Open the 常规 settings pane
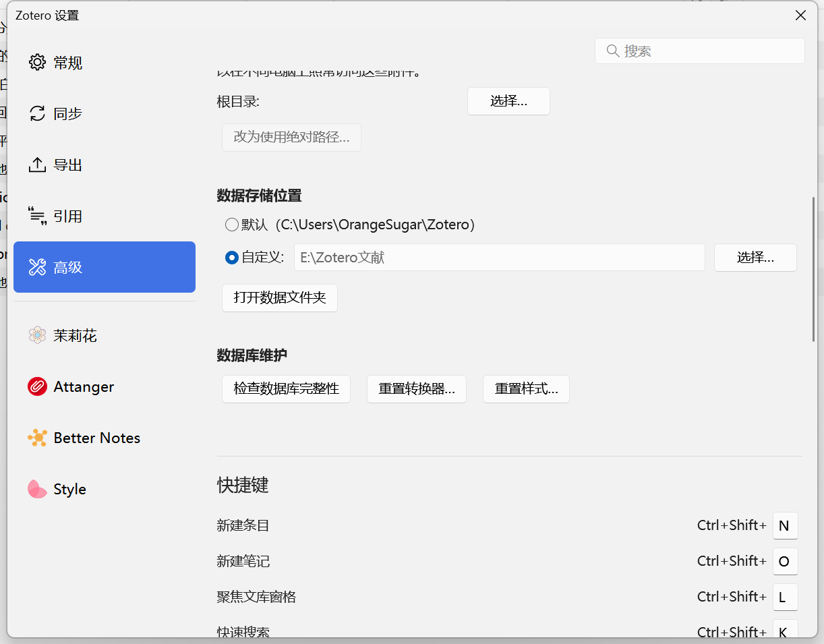This screenshot has height=644, width=824. [x=105, y=63]
